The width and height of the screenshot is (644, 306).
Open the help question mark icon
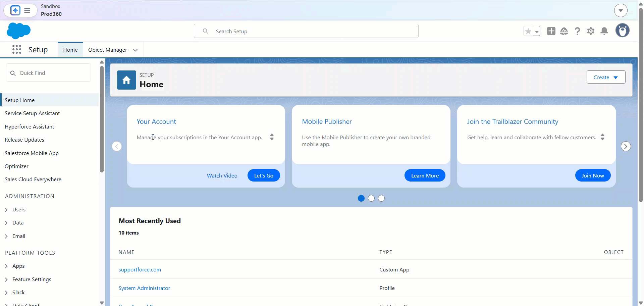[x=577, y=31]
